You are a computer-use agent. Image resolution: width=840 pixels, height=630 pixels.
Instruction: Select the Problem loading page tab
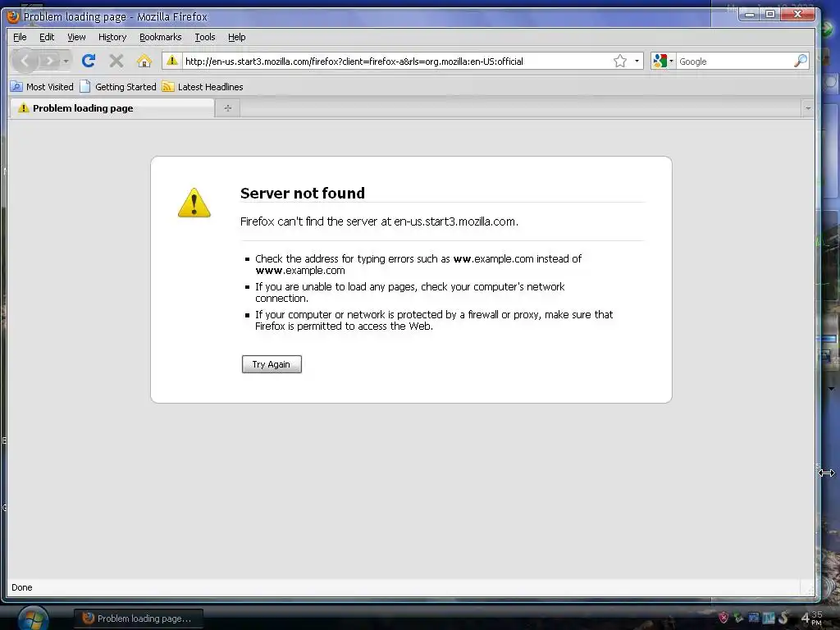click(112, 108)
